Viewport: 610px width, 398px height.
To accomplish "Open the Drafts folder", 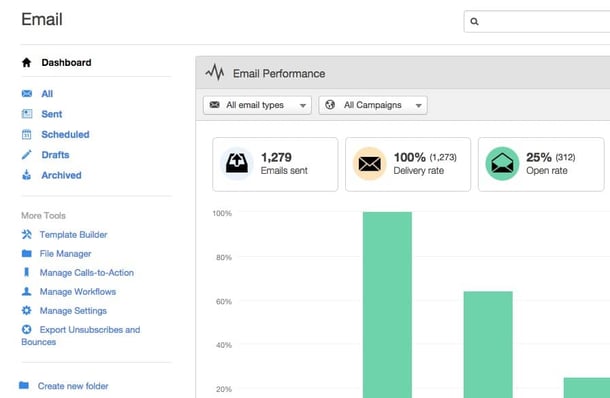I will 55,155.
